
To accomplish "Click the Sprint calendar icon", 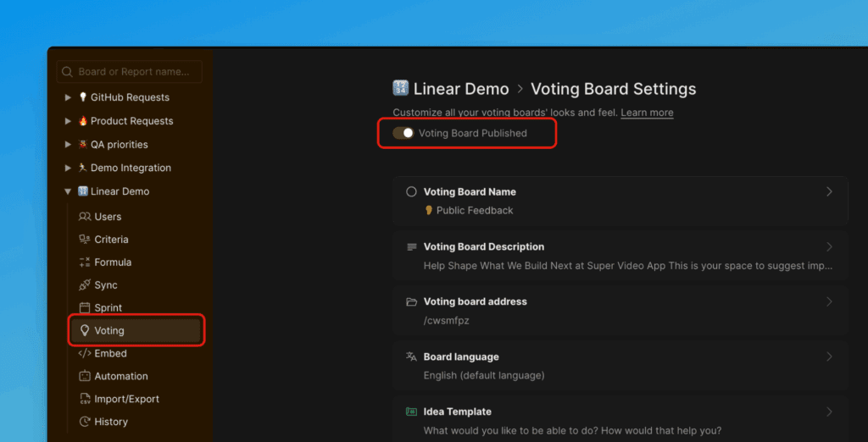I will (x=84, y=308).
